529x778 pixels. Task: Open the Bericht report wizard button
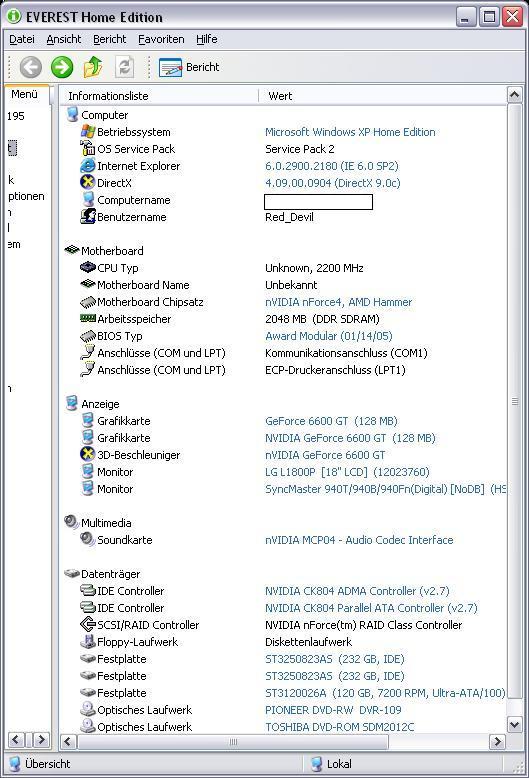pyautogui.click(x=189, y=67)
